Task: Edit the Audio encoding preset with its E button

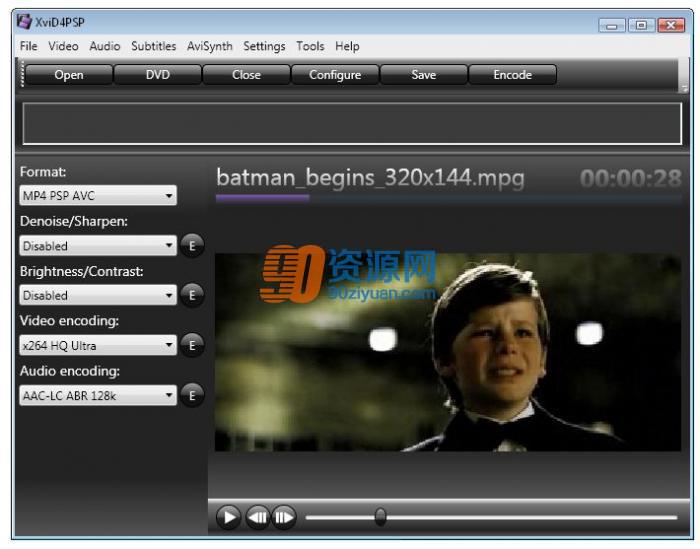Action: (x=192, y=395)
